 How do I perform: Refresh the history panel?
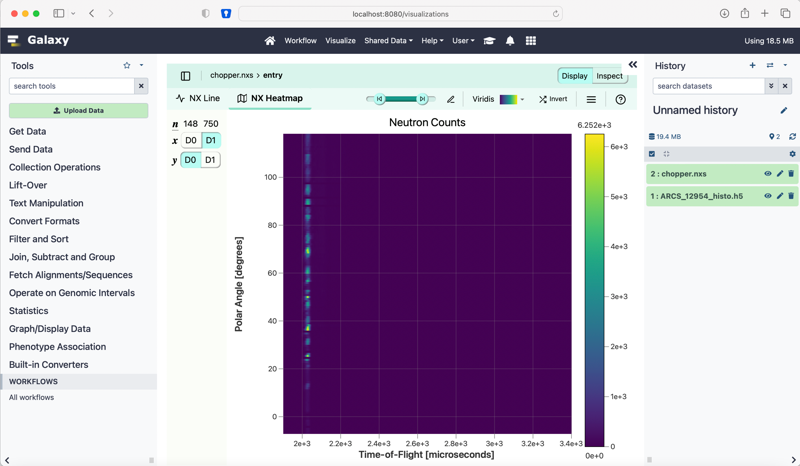coord(792,137)
